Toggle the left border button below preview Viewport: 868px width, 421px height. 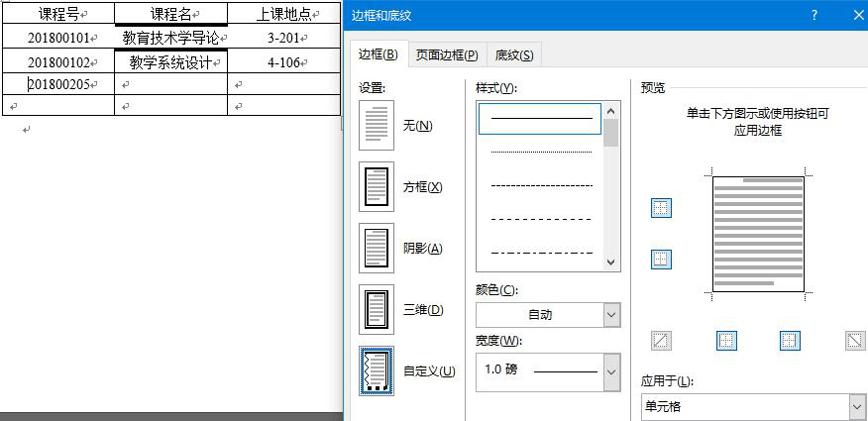pyautogui.click(x=726, y=341)
